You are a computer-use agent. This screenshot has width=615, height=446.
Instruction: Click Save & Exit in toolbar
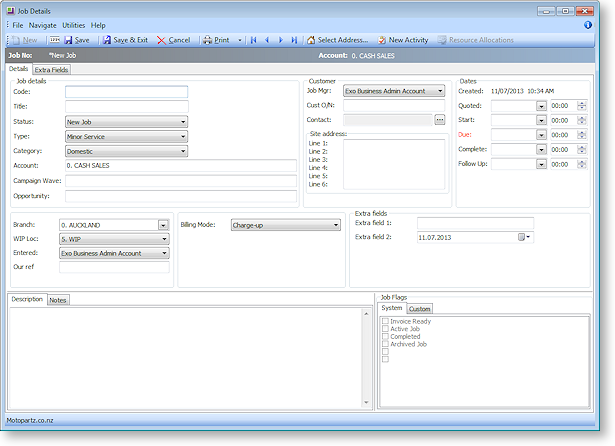point(125,40)
